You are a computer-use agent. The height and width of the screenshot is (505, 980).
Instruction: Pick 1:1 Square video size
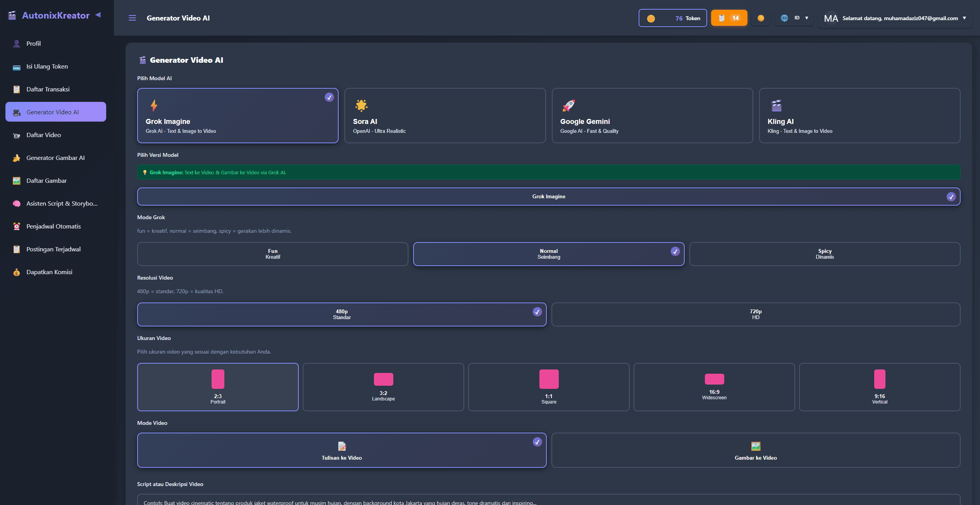(x=549, y=387)
